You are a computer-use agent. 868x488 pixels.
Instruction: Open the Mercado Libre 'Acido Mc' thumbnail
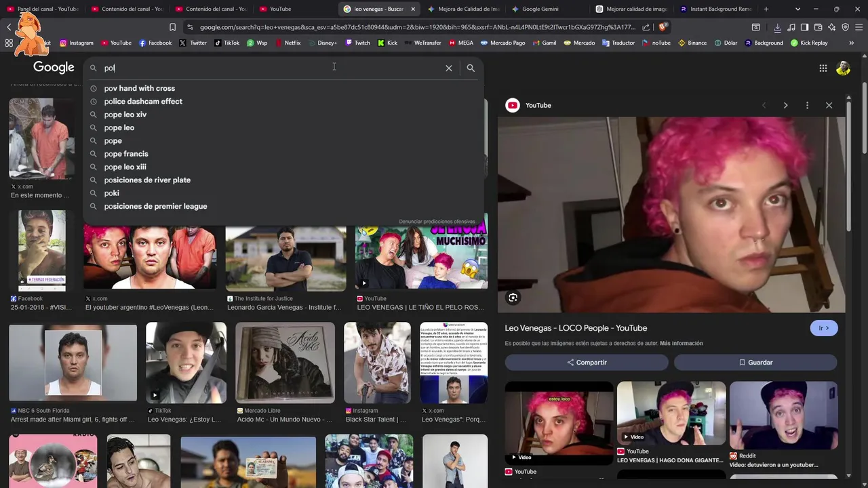click(285, 362)
